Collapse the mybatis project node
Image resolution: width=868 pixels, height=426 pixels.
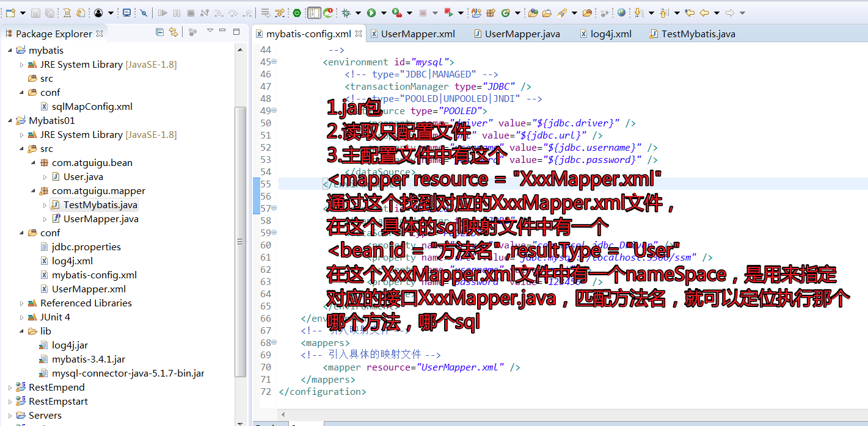coord(10,51)
